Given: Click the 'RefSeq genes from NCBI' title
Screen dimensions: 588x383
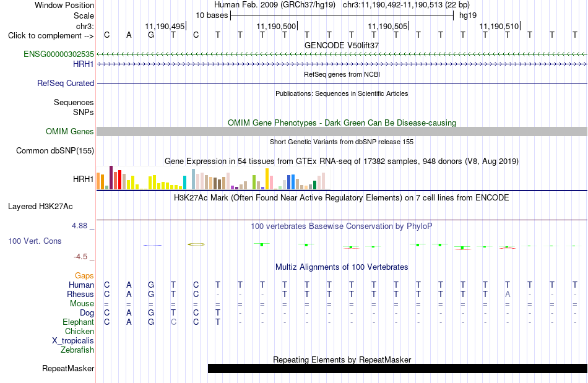Looking at the screenshot, I should [342, 75].
